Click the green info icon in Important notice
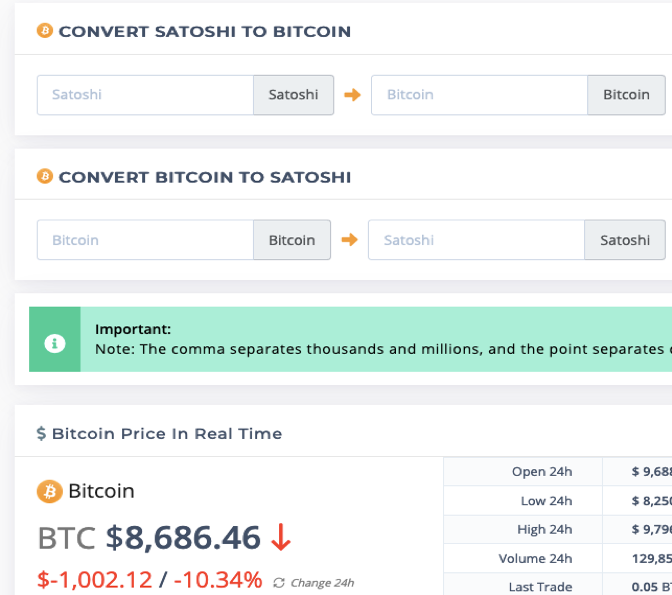 tap(55, 343)
